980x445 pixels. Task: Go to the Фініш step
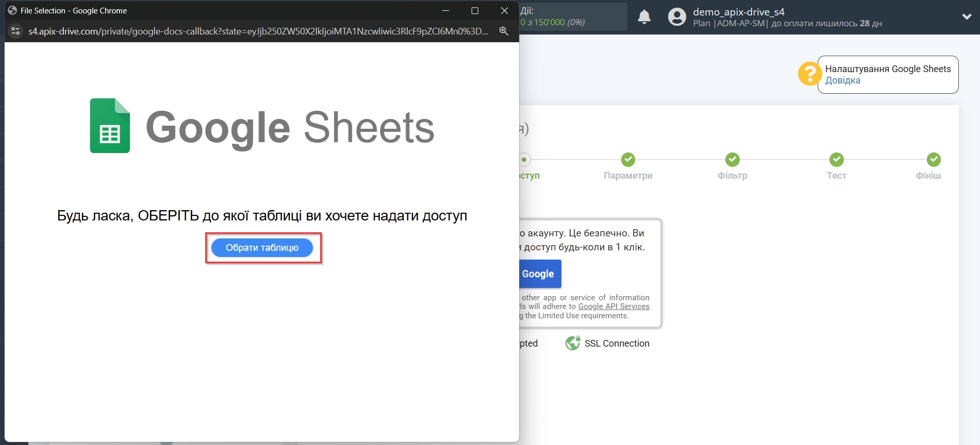[x=928, y=176]
